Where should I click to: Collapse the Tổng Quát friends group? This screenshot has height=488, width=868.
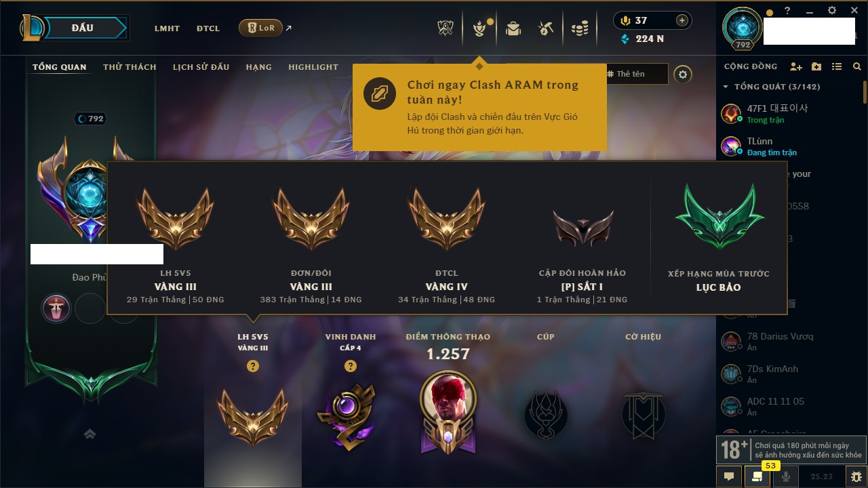[726, 87]
